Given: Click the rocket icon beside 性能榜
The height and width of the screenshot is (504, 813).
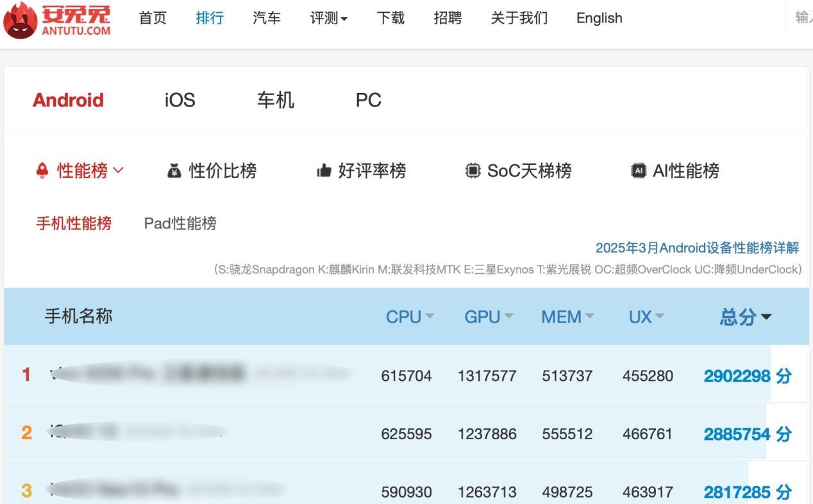Looking at the screenshot, I should [42, 171].
